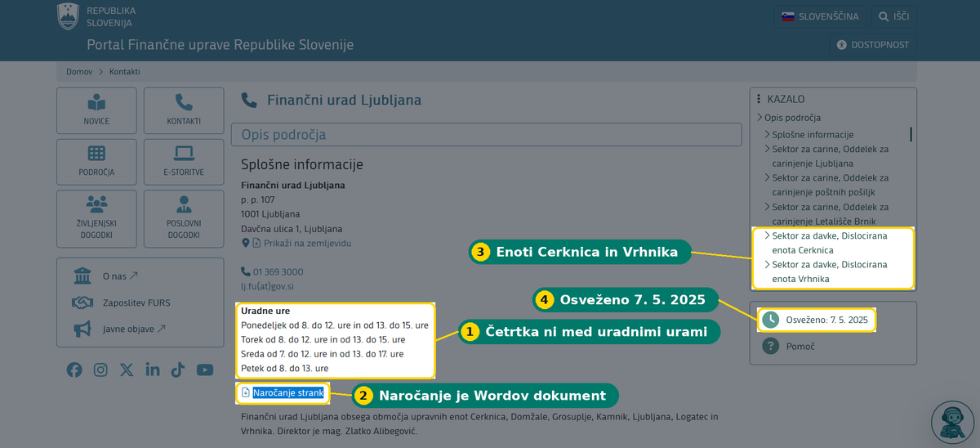Click the megaphone icon beside Javne objave

(82, 329)
